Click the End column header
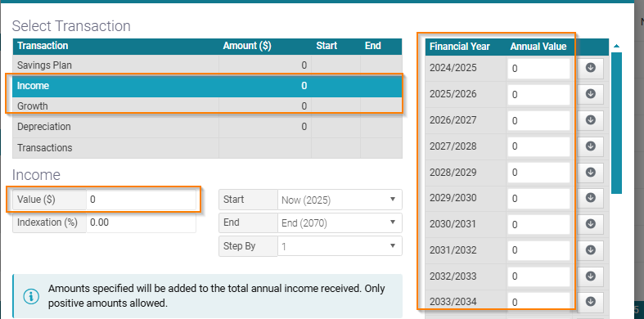 (x=372, y=46)
